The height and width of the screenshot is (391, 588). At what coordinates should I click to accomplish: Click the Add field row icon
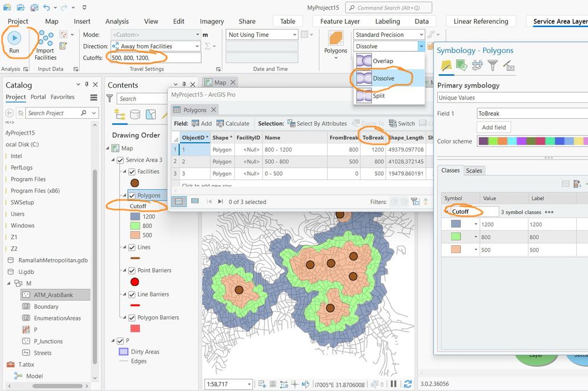coord(195,123)
